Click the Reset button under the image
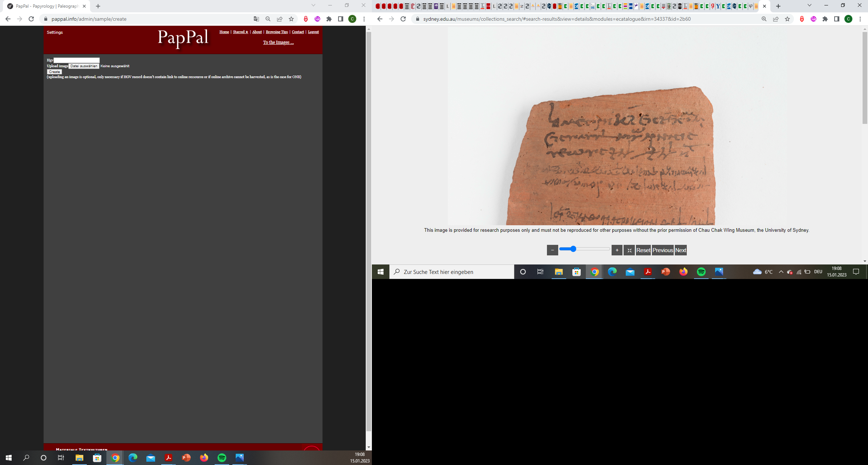Viewport: 868px width, 465px height. coord(643,250)
